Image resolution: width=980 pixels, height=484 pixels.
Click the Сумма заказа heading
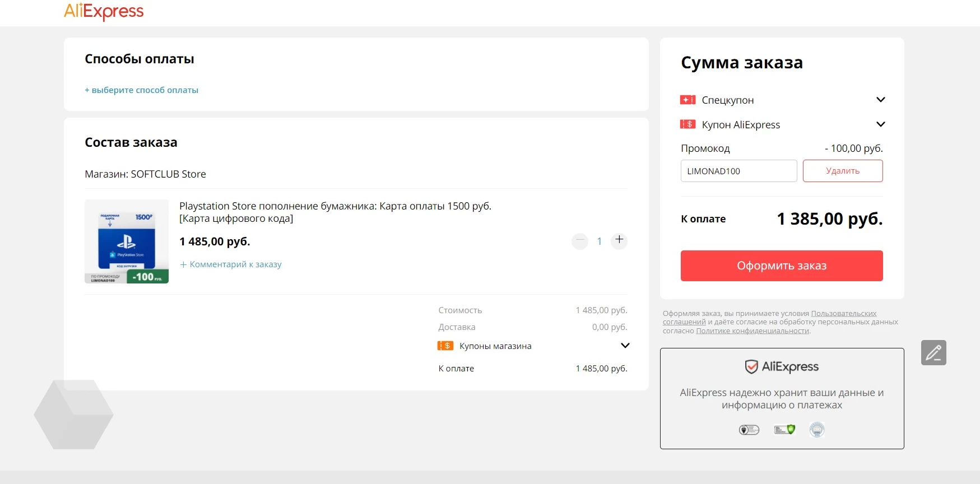[742, 63]
